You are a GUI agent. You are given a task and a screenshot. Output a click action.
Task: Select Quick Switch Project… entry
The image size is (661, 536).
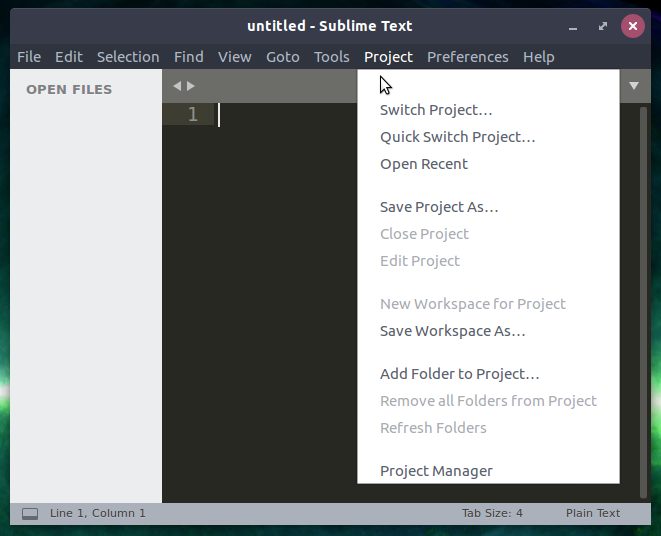[x=458, y=137]
